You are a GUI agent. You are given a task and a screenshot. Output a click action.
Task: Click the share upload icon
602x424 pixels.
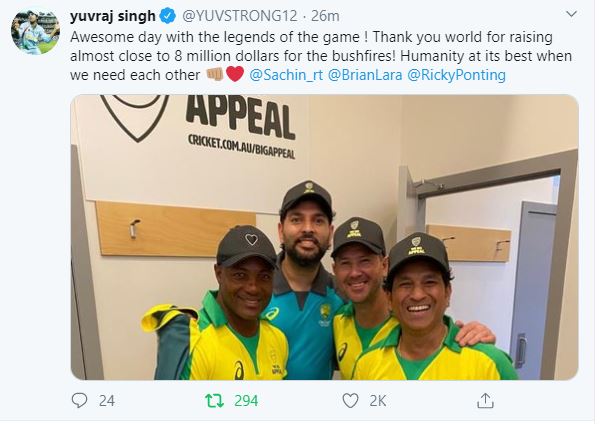pos(485,401)
